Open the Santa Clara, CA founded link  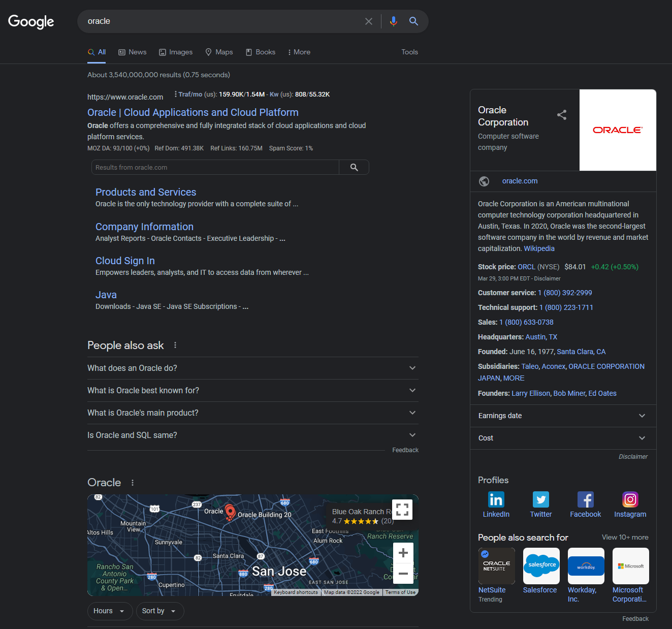pos(581,352)
